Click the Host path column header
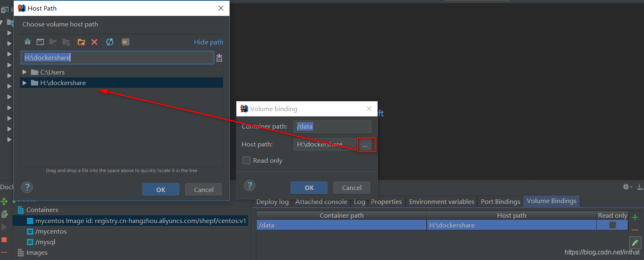 (511, 215)
